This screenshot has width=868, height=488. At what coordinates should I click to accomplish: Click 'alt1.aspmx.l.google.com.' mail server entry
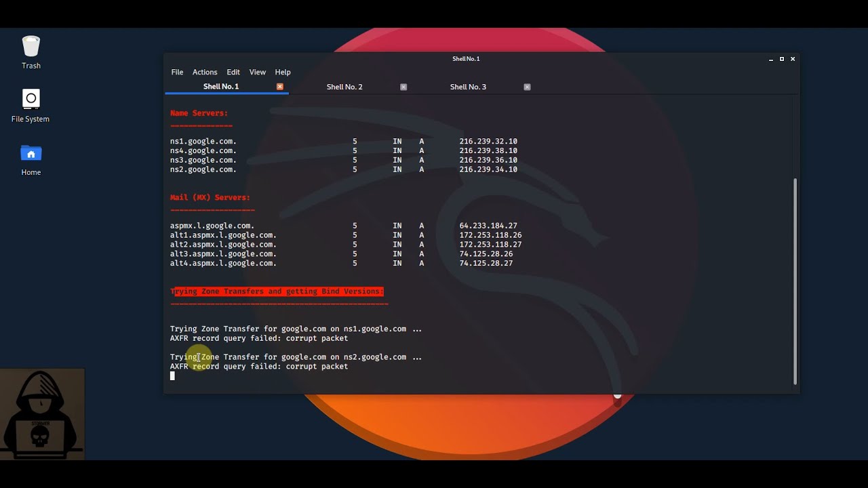(x=223, y=235)
